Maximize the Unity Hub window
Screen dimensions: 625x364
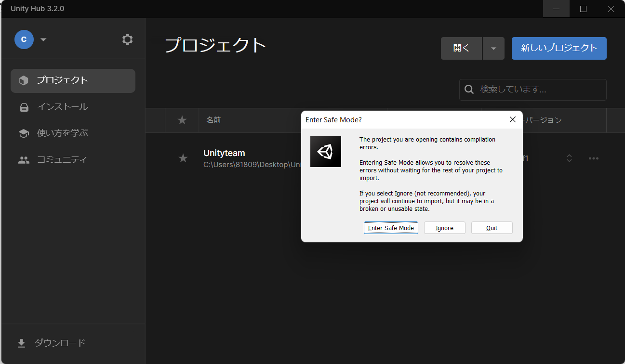coord(583,9)
